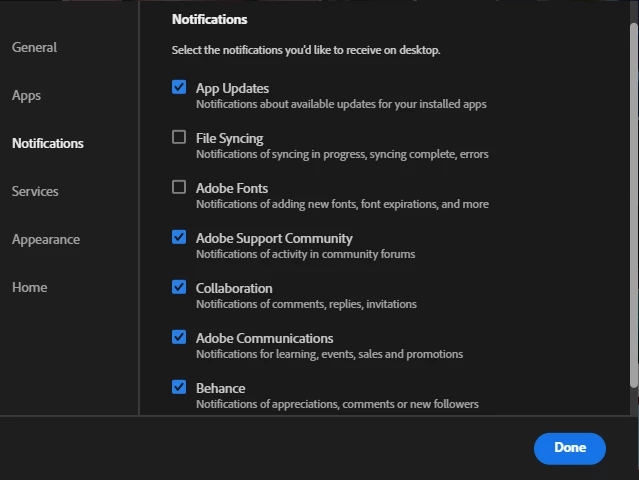Click 'Notifications of syncing in progress' description
Screen dimensions: 639x480
[x=342, y=154]
